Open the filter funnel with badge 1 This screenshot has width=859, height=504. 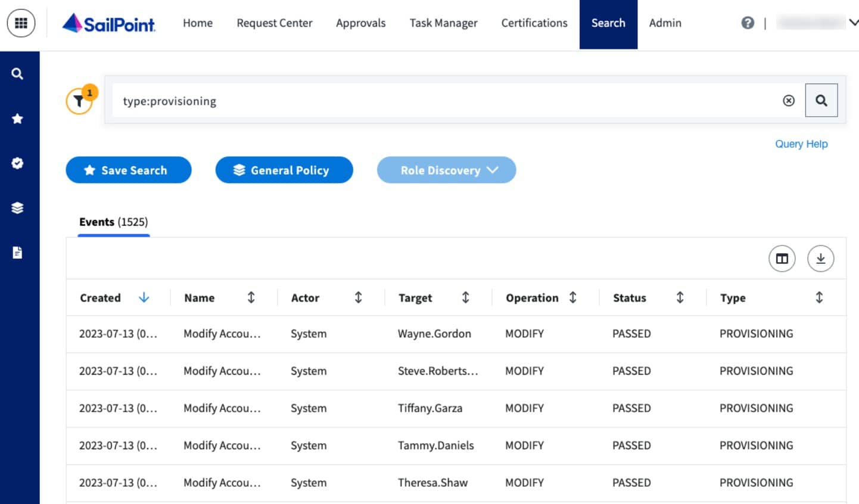tap(80, 100)
